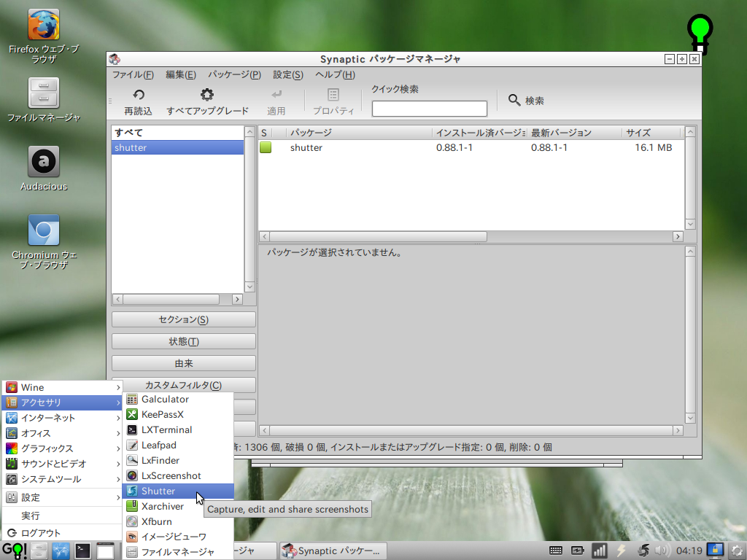Click the 由来 filter button
Screen dimensions: 747x560
(x=183, y=363)
